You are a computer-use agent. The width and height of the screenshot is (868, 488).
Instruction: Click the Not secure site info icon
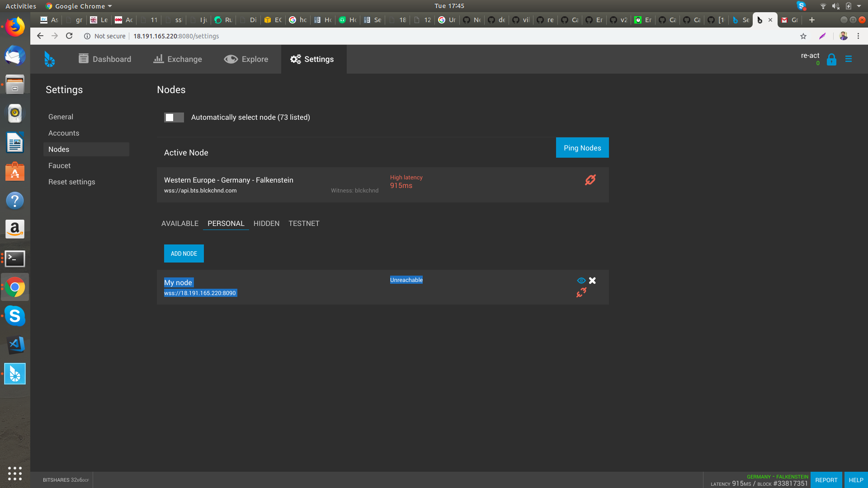(87, 36)
